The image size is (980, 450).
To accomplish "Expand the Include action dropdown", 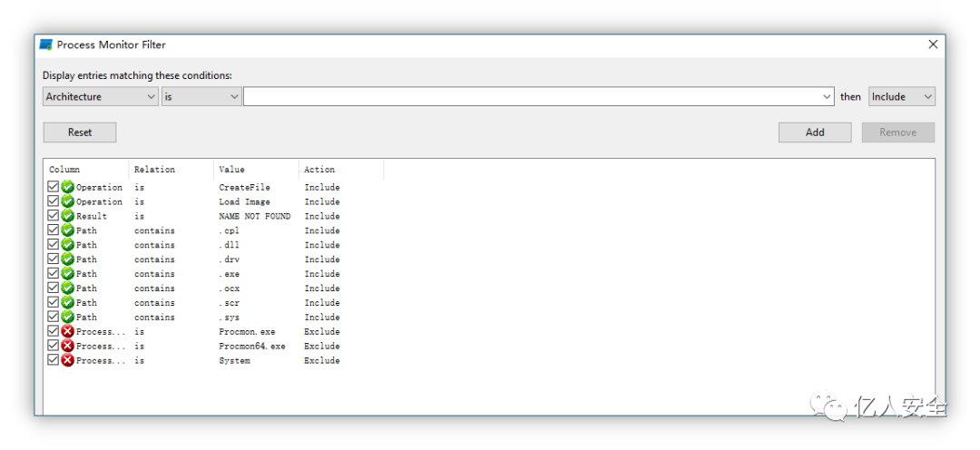I will tap(902, 96).
